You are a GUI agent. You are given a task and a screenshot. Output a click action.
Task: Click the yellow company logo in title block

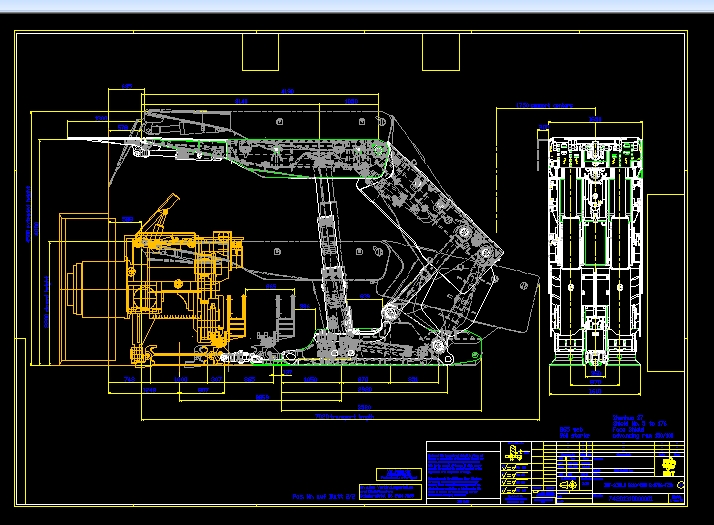point(668,467)
